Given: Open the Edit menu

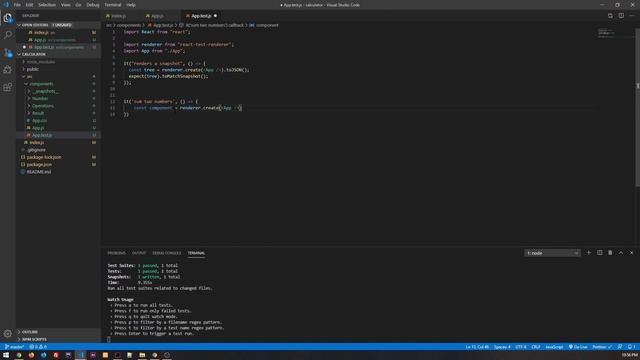Looking at the screenshot, I should [x=29, y=5].
